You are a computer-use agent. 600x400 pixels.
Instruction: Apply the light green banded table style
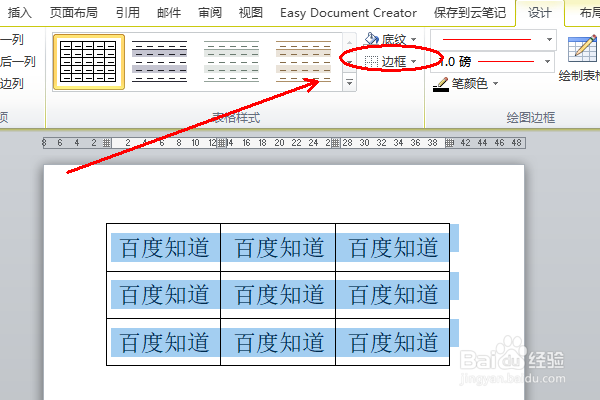[232, 62]
